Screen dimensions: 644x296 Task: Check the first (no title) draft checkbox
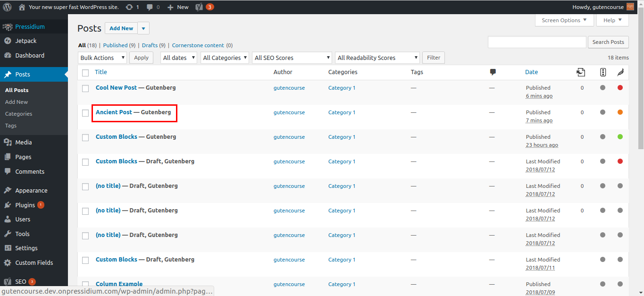(85, 186)
